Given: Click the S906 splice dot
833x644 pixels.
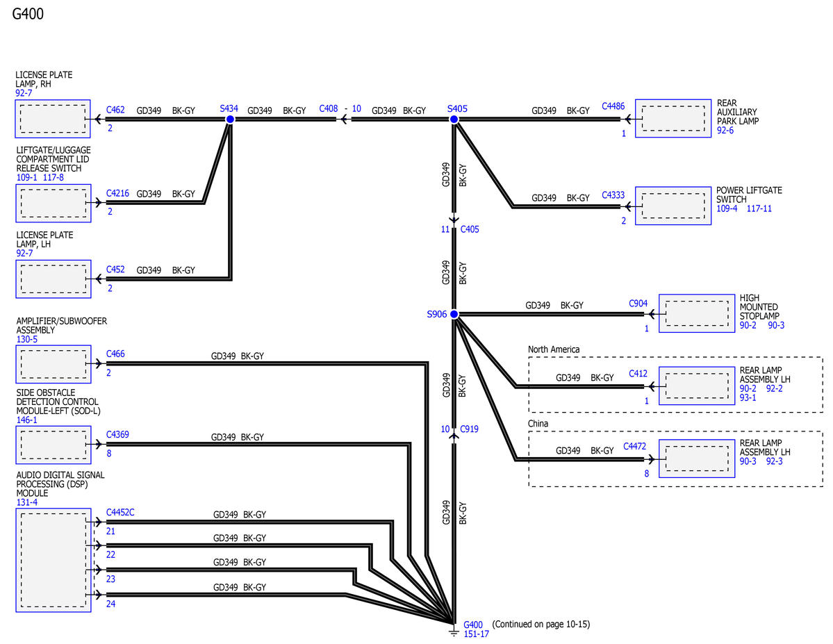Looking at the screenshot, I should tap(454, 314).
